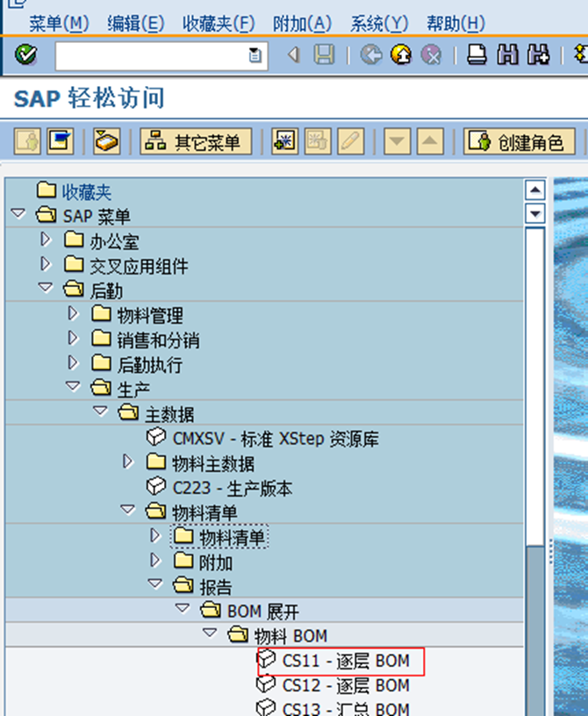This screenshot has width=588, height=716.
Task: Collapse the 生产 node
Action: [x=73, y=386]
